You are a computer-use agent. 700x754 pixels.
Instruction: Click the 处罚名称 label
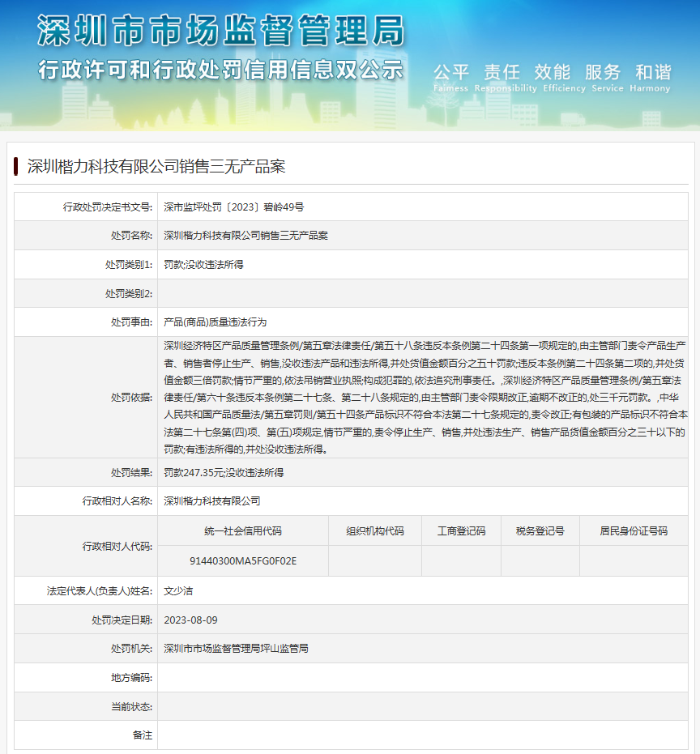click(x=131, y=236)
